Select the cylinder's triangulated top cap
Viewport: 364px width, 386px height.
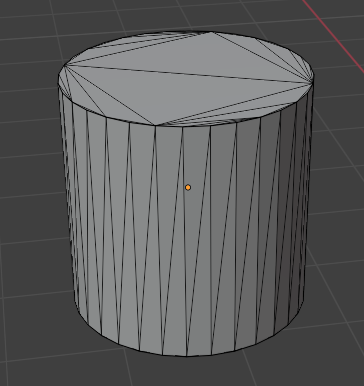(x=186, y=79)
